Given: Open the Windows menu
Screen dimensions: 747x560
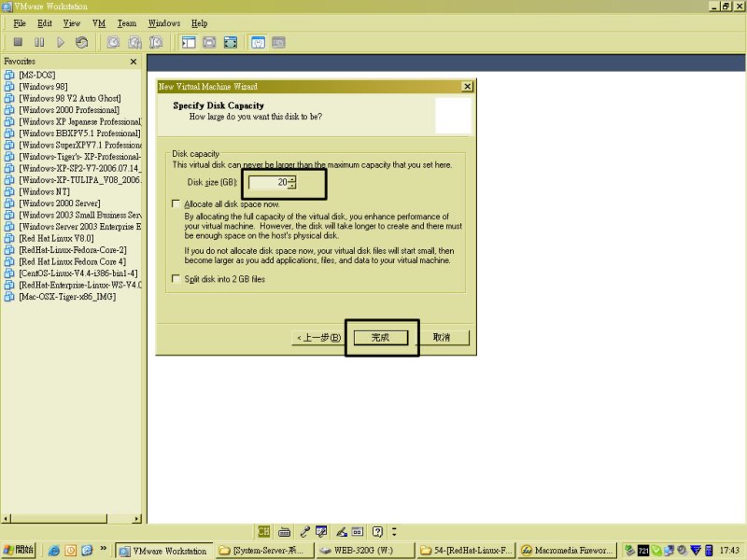Looking at the screenshot, I should [x=164, y=22].
